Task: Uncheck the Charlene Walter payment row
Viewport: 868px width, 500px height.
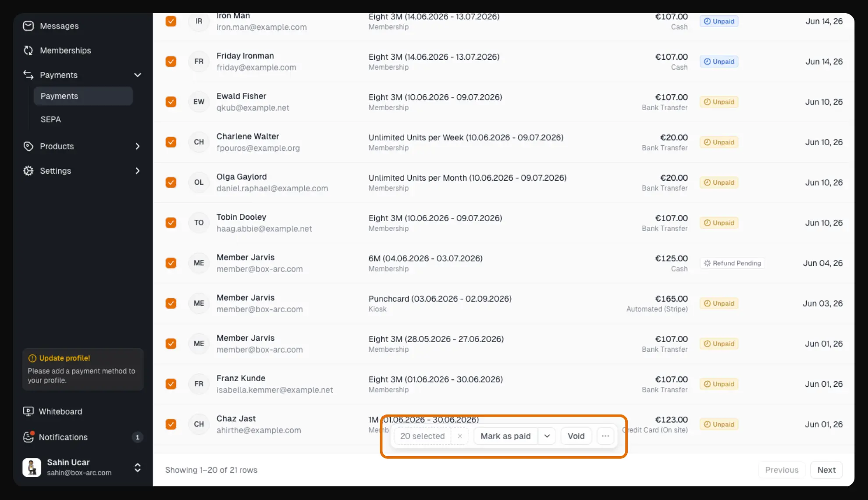Action: [171, 142]
